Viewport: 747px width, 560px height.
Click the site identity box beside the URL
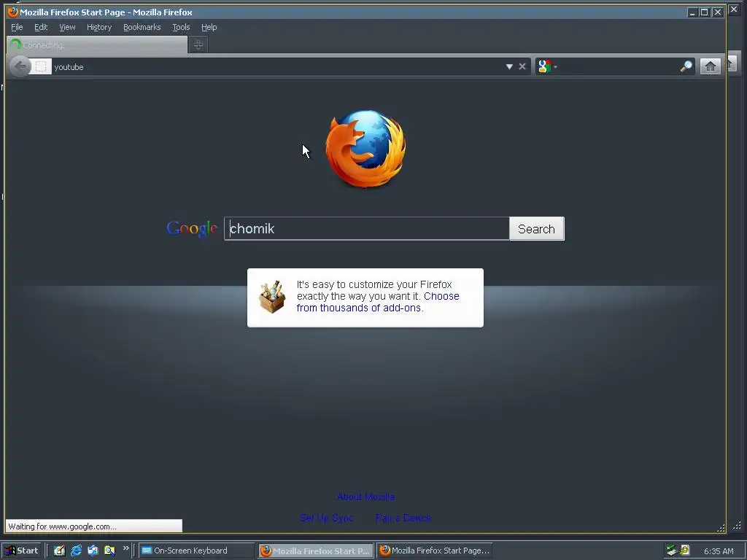(41, 66)
